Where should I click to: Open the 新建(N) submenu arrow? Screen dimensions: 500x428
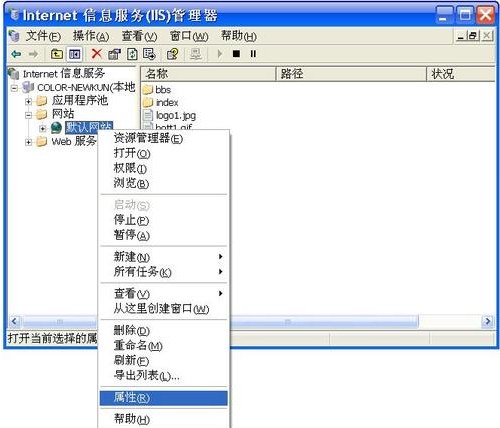point(220,257)
